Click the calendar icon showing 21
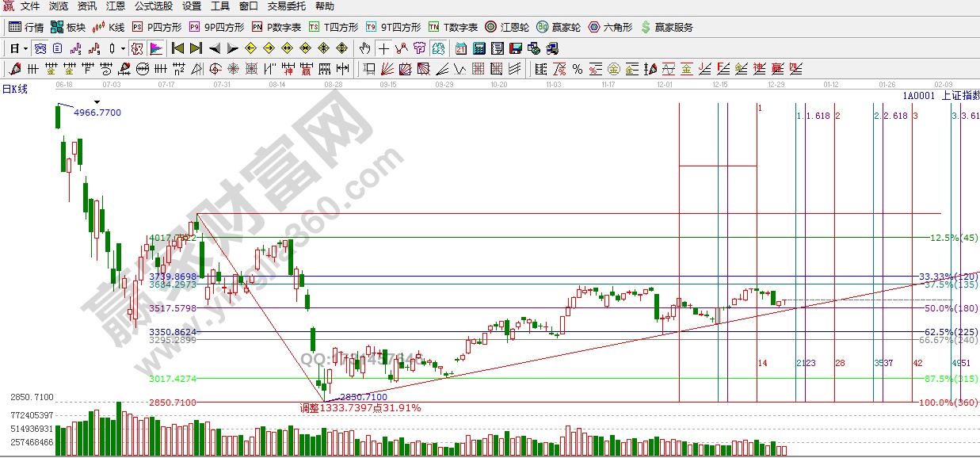This screenshot has width=980, height=458. pos(460,48)
